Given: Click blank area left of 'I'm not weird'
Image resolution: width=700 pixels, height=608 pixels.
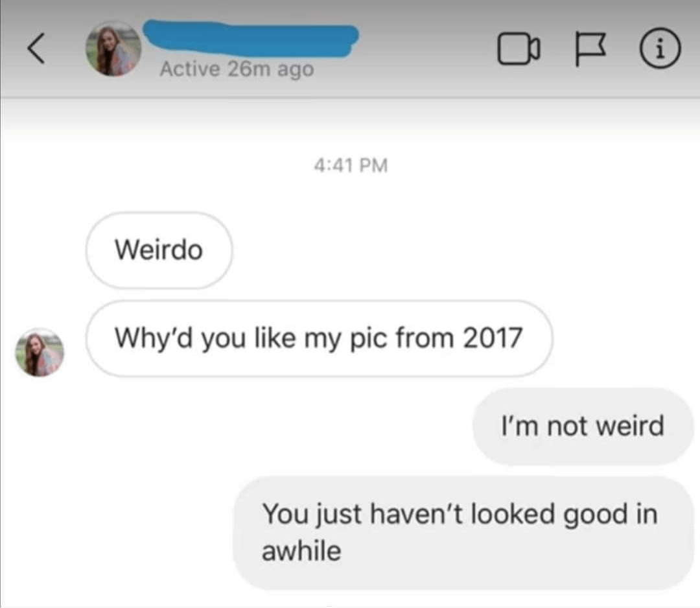Looking at the screenshot, I should click(x=259, y=427).
